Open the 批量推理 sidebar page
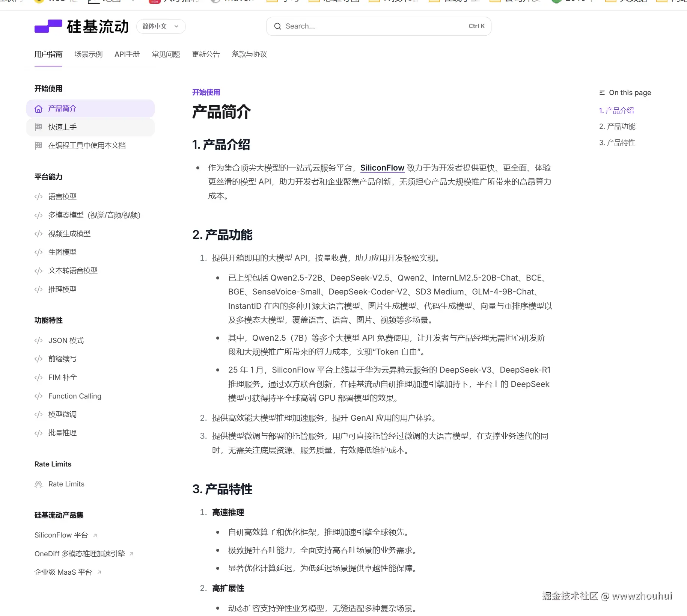 coord(90,433)
